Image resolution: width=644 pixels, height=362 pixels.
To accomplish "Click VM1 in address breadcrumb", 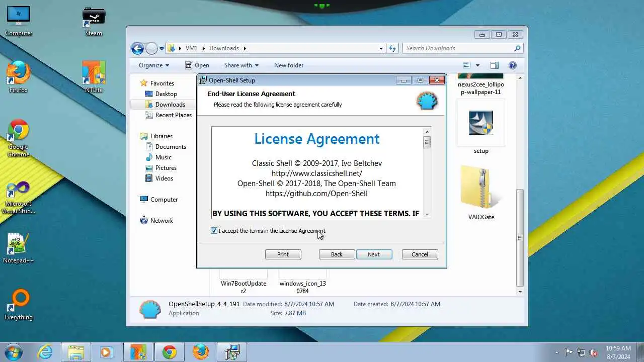I will 191,48.
